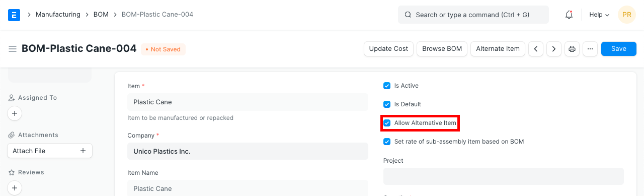
Task: Toggle Set rate of sub-assembly checkbox
Action: click(387, 142)
